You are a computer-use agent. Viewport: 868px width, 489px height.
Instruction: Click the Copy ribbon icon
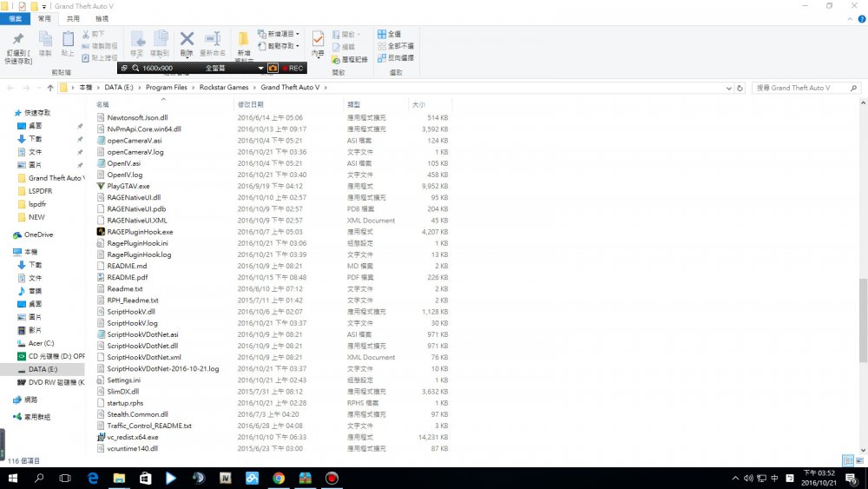click(x=45, y=39)
